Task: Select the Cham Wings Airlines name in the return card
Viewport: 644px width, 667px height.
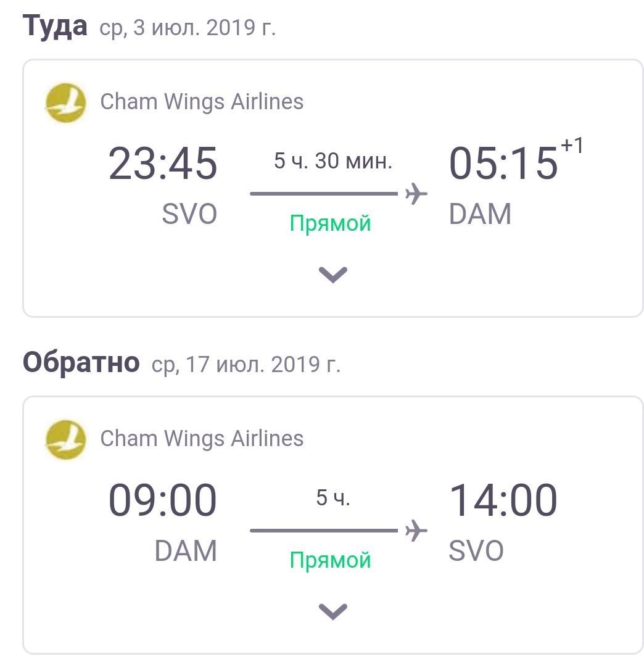Action: click(202, 439)
